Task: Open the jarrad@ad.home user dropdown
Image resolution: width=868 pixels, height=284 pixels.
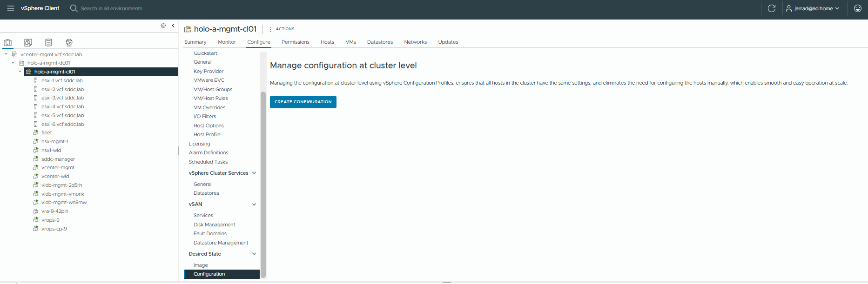Action: click(813, 8)
